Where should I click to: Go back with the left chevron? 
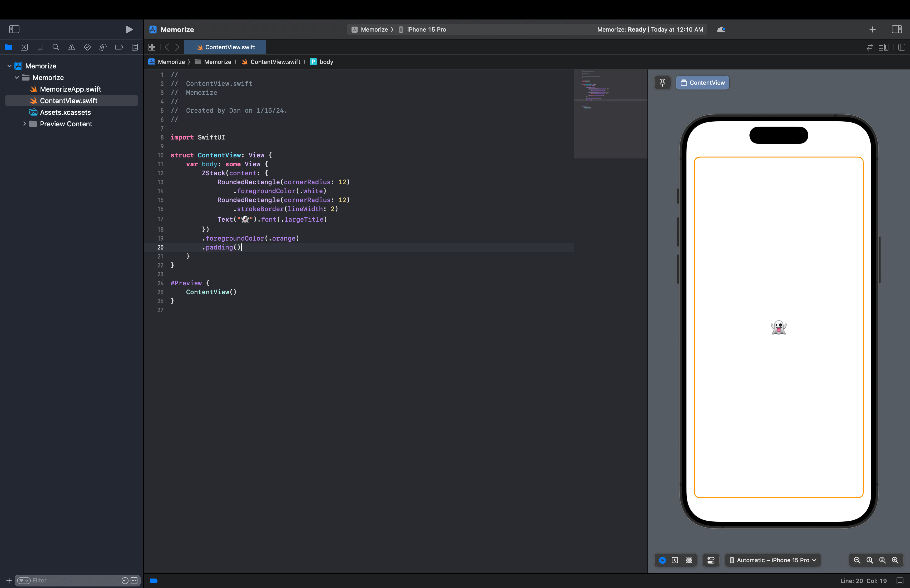click(x=167, y=47)
